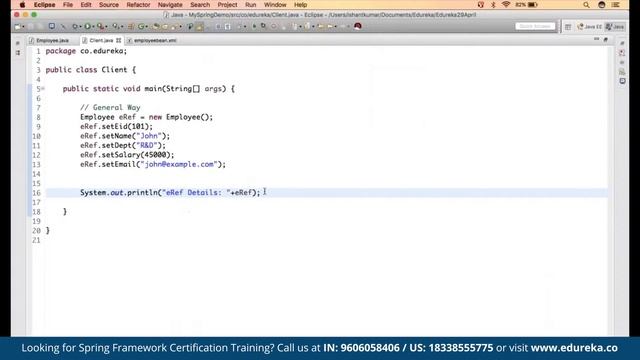Click the "package co.edureka;" line
The image size is (640, 360).
pyautogui.click(x=86, y=51)
